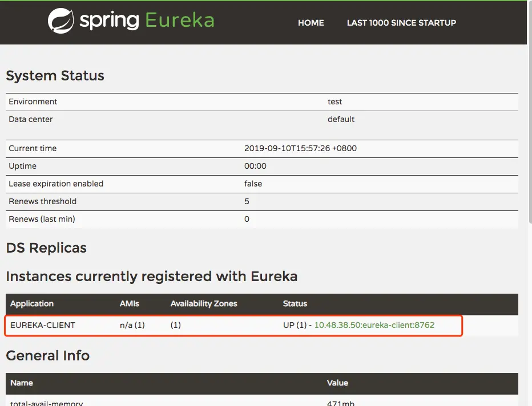532x406 pixels.
Task: Click the renews threshold value 5
Action: 247,201
